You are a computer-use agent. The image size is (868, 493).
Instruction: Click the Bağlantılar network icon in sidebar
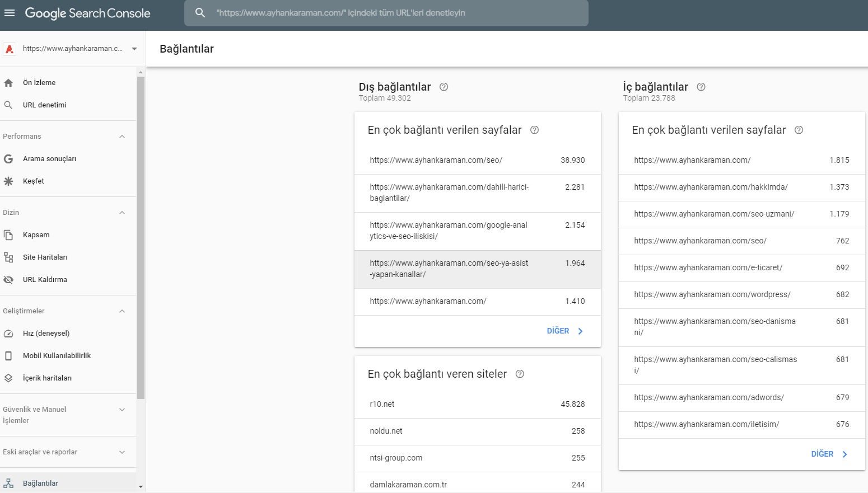8,483
